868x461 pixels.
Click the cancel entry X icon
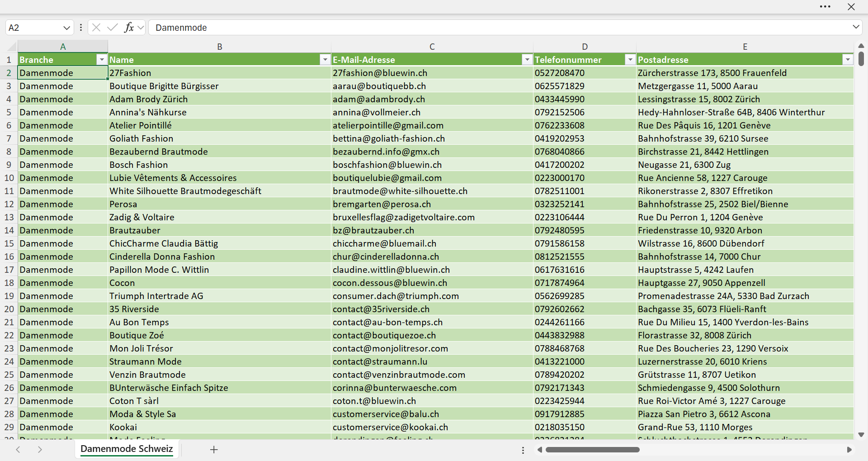click(x=96, y=28)
